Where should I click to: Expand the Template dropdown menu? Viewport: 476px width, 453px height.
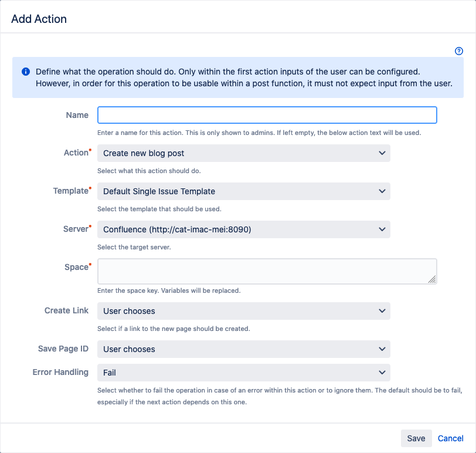[243, 191]
